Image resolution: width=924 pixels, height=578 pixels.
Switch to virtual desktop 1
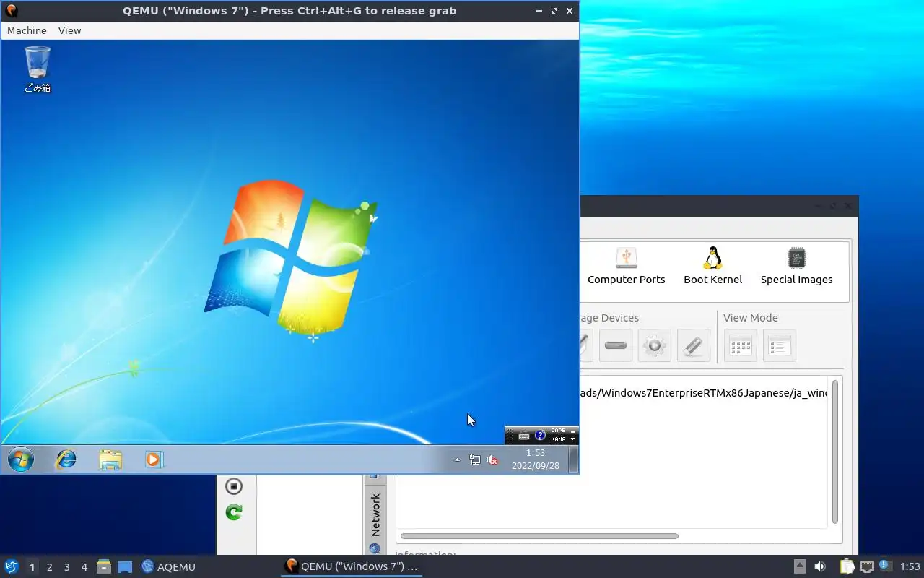[x=32, y=567]
